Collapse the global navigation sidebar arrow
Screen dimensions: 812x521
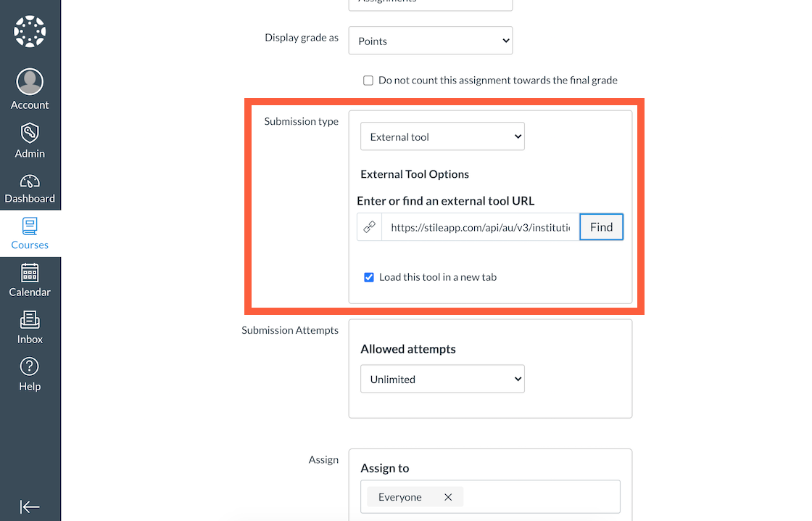click(x=30, y=506)
